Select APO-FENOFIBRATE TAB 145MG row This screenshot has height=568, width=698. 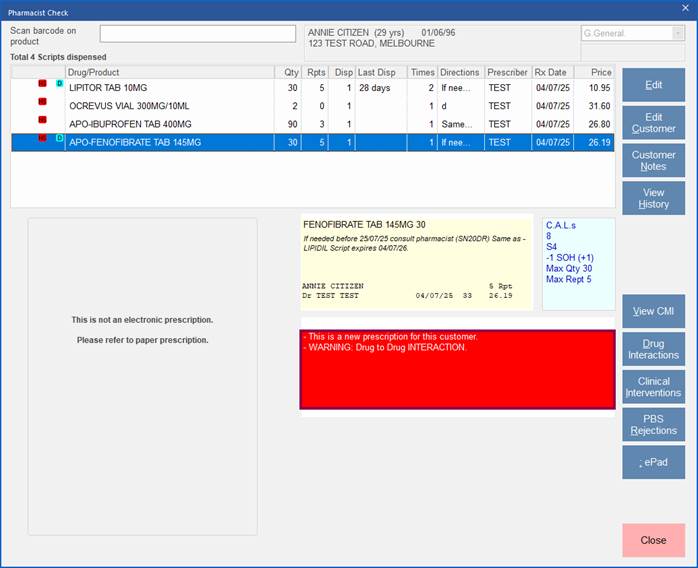point(312,142)
